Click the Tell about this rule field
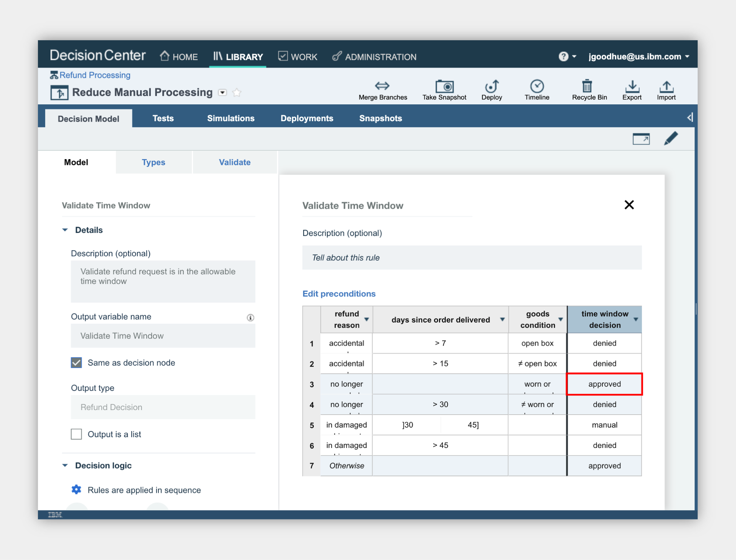The width and height of the screenshot is (736, 560). (x=472, y=257)
